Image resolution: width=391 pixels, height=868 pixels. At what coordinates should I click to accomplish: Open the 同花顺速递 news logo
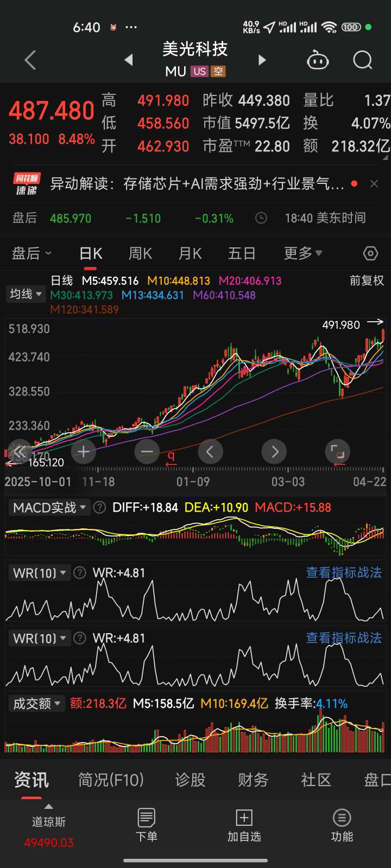pyautogui.click(x=26, y=184)
